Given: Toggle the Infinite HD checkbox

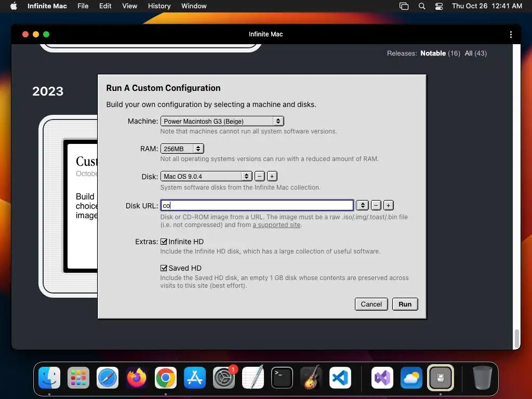Looking at the screenshot, I should coord(164,242).
